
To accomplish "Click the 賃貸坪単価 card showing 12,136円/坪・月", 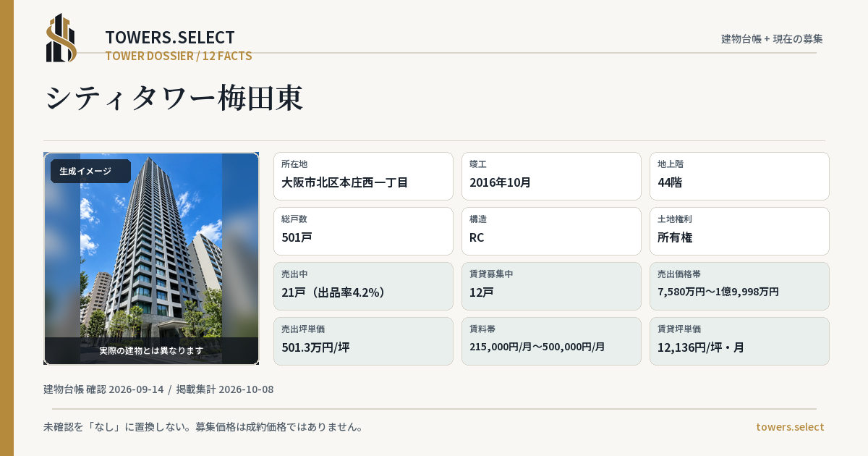I will (739, 341).
